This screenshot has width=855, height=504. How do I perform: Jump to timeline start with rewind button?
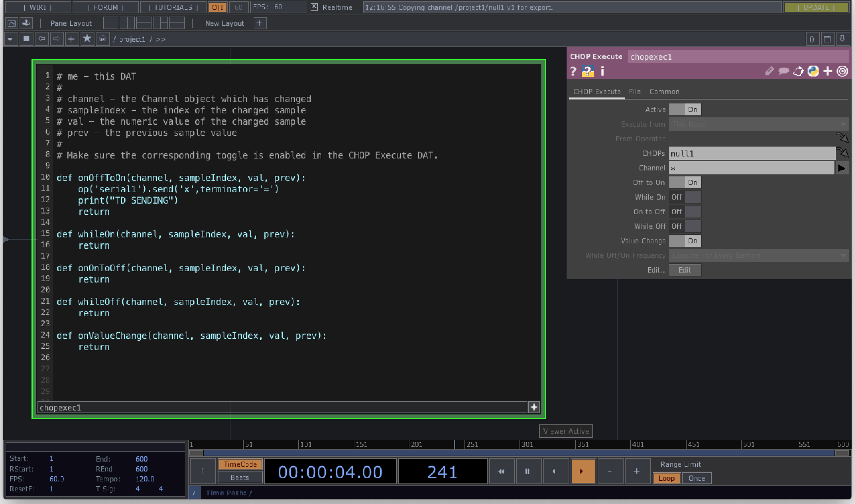[501, 472]
